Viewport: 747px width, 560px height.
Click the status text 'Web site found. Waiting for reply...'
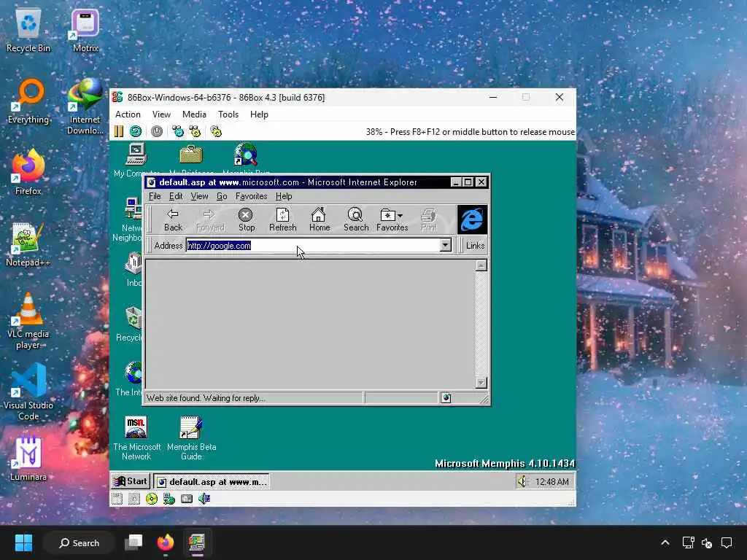coord(206,398)
